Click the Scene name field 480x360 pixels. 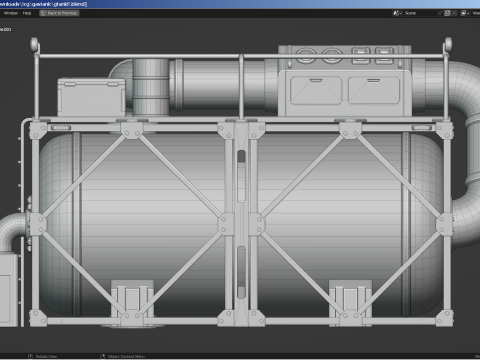[x=419, y=13]
